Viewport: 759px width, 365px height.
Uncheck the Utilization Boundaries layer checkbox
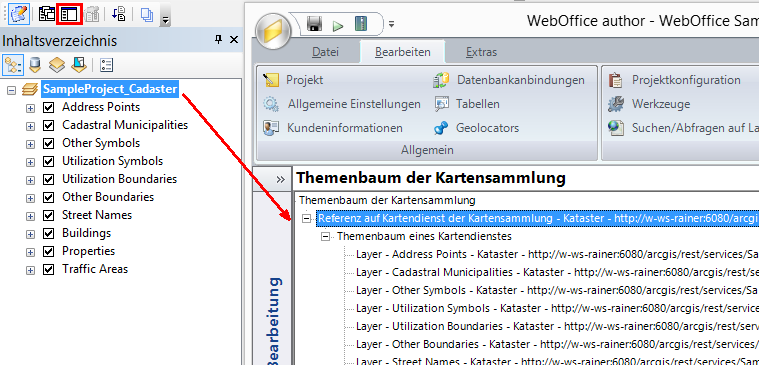(x=48, y=180)
